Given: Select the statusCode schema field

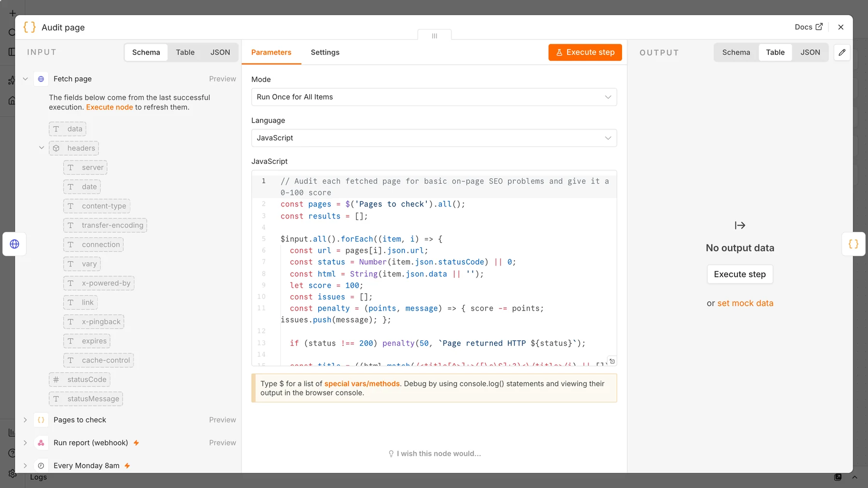Looking at the screenshot, I should 80,380.
